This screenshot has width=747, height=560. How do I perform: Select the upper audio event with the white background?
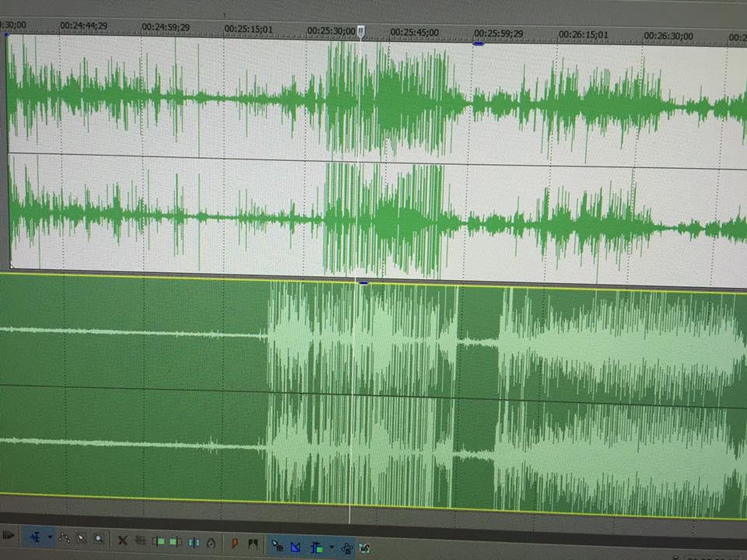click(377, 159)
